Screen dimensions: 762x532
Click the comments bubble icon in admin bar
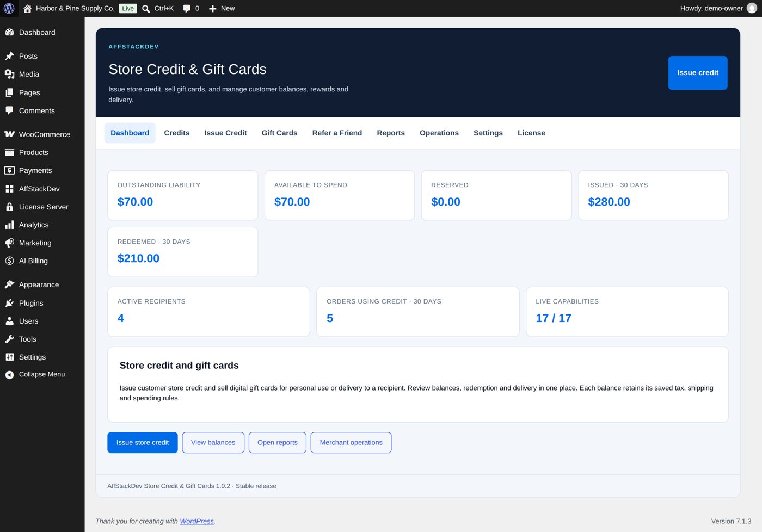[x=187, y=9]
